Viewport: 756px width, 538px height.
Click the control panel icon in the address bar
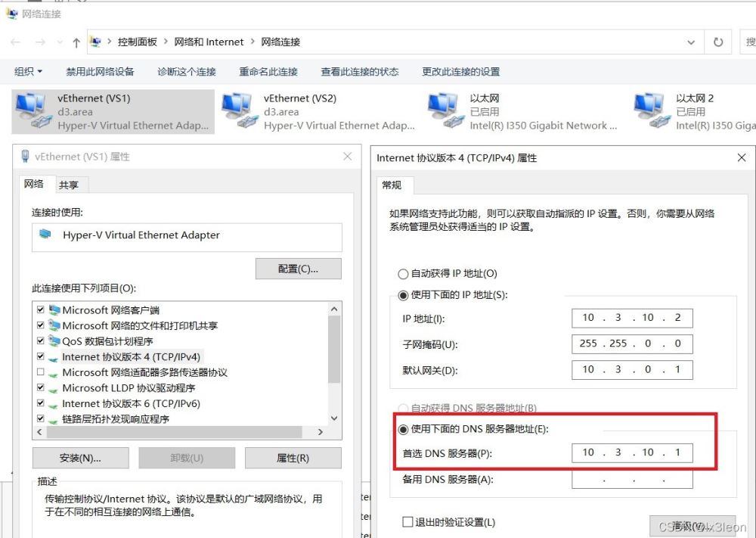(96, 42)
